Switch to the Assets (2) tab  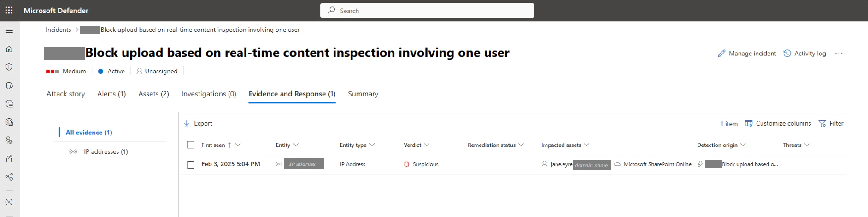pos(153,94)
